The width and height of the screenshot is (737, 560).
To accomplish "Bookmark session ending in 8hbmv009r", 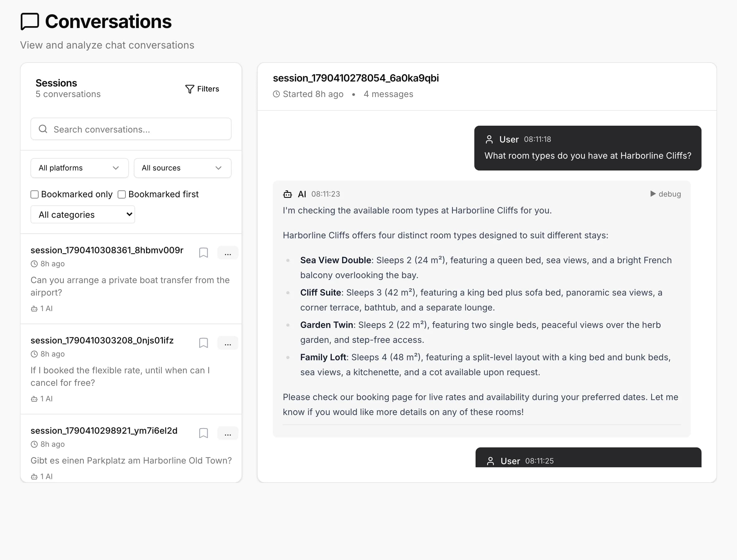I will [204, 253].
